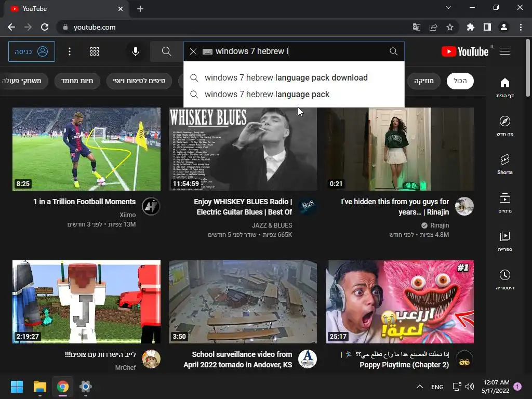Open title 'School surveillance video from April 2022'
The width and height of the screenshot is (532, 399).
(238, 360)
